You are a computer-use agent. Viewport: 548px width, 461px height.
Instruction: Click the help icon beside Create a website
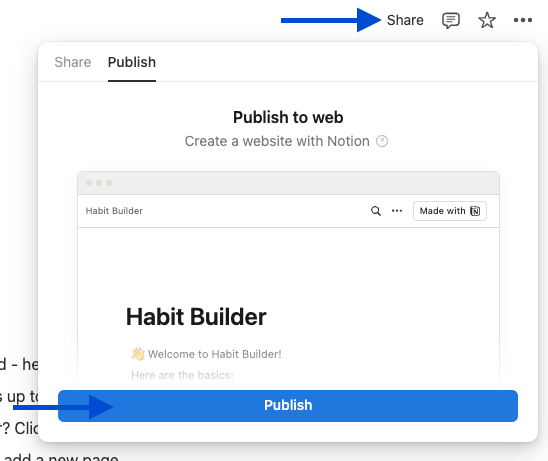coord(382,141)
